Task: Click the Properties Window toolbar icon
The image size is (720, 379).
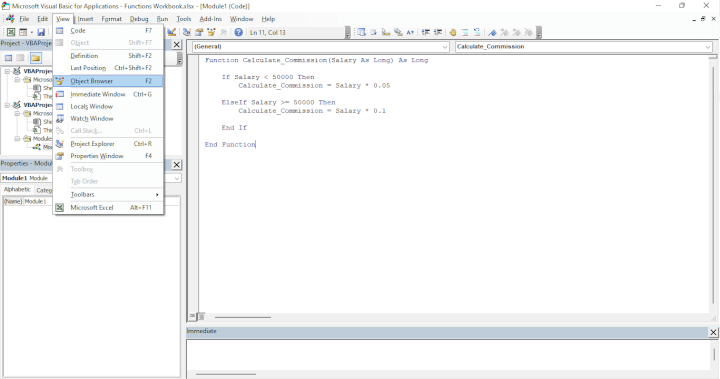Action: tap(199, 32)
